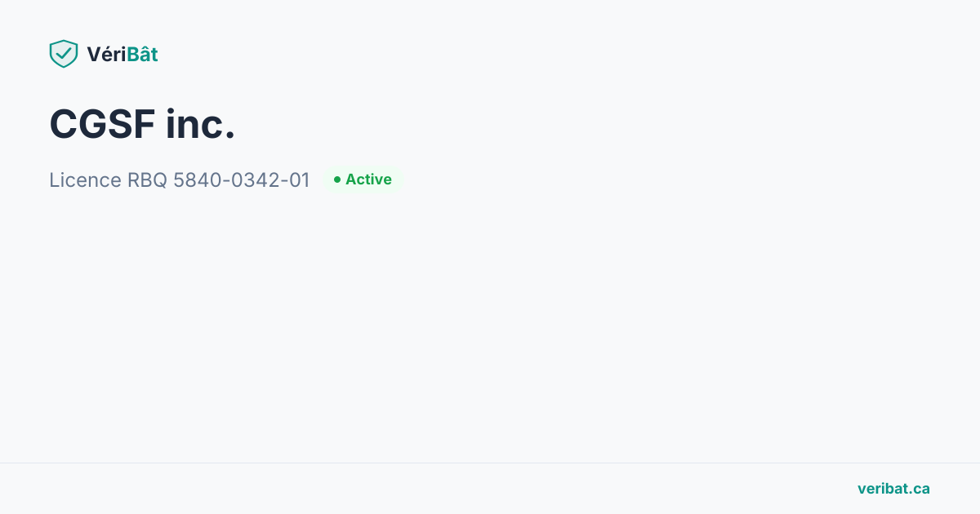Click the word "CGSF" in the title
This screenshot has width=980, height=514.
click(102, 124)
